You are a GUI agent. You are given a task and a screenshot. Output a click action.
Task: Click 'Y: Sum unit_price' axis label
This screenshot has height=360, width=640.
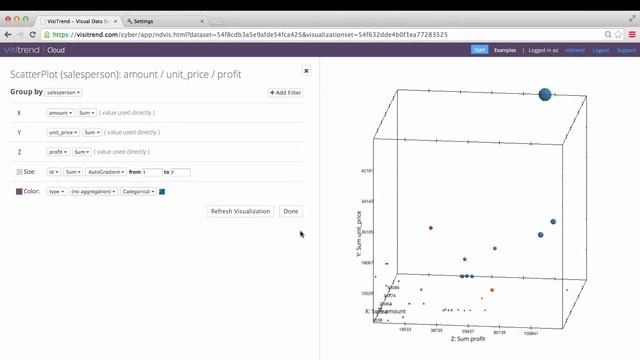point(359,233)
